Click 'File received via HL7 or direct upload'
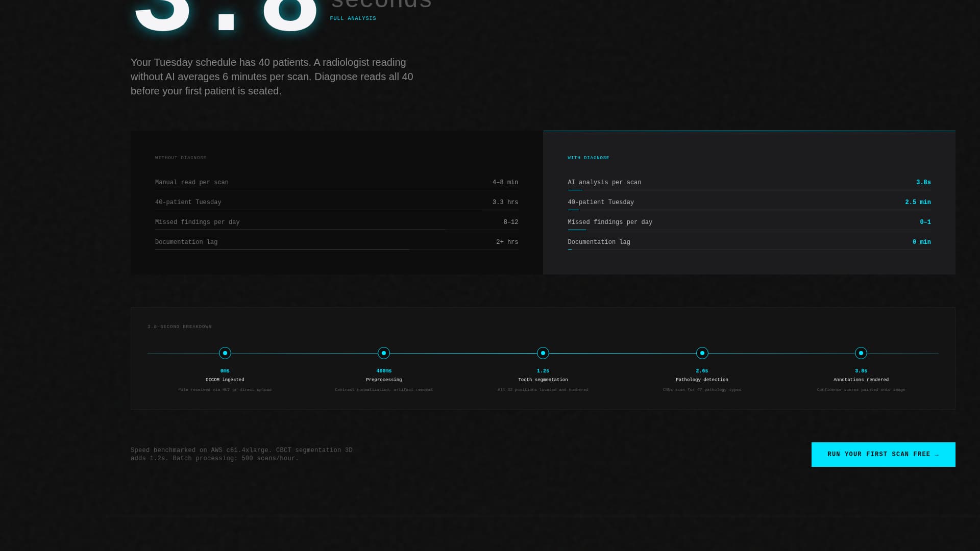Screen dimensions: 980x551 225,390
